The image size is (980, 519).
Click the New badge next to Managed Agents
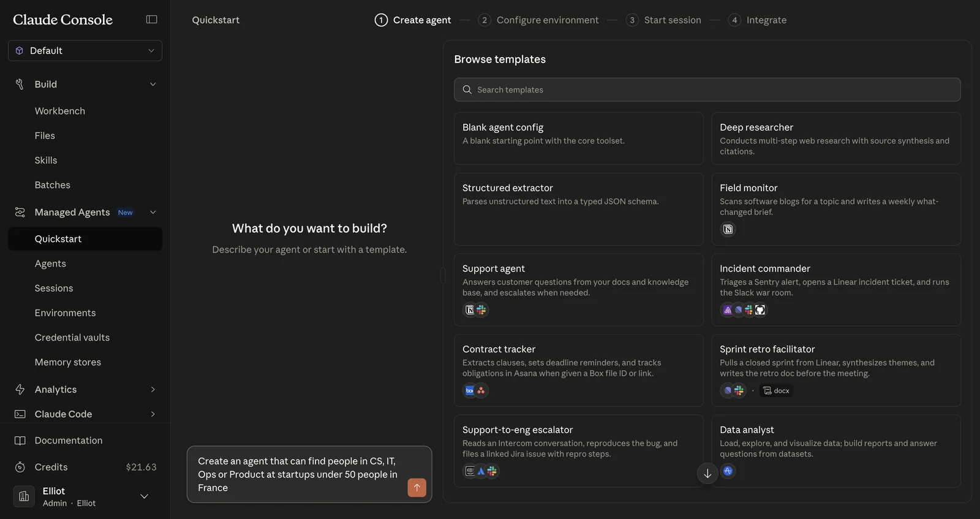point(126,213)
